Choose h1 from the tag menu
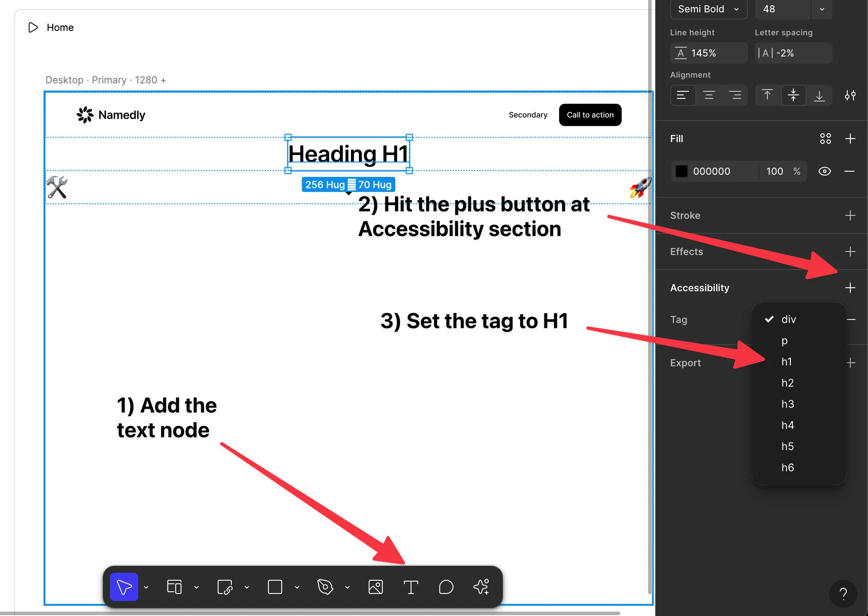Image resolution: width=868 pixels, height=616 pixels. point(799,362)
